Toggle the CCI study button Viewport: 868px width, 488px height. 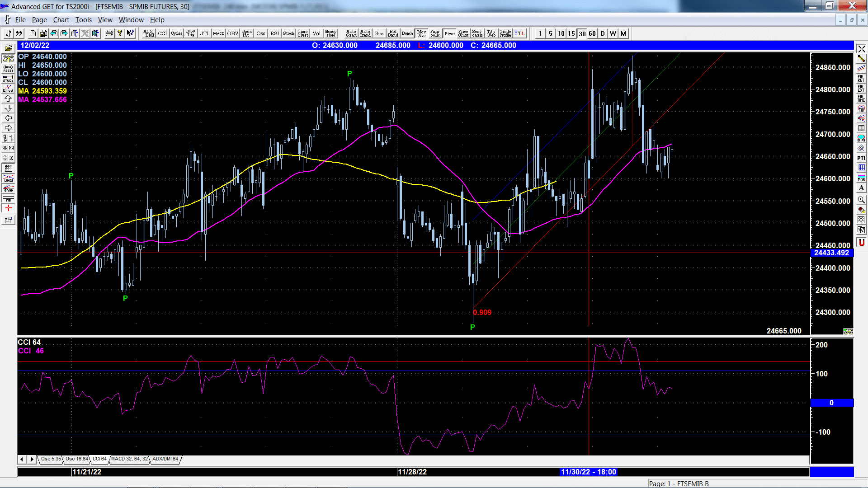(x=162, y=33)
